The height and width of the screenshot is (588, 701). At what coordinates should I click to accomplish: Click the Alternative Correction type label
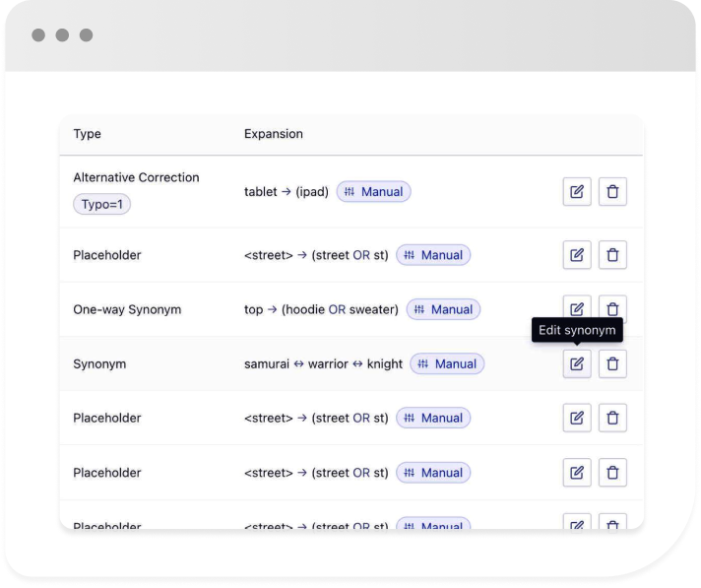[x=136, y=177]
